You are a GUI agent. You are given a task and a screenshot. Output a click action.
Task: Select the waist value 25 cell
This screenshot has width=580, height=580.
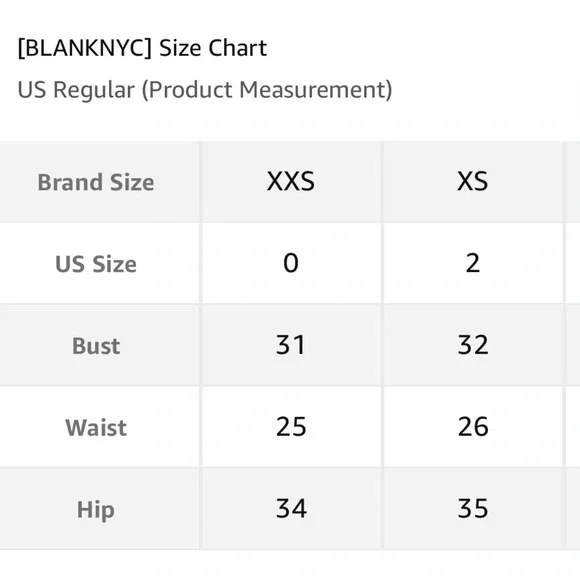pyautogui.click(x=291, y=428)
